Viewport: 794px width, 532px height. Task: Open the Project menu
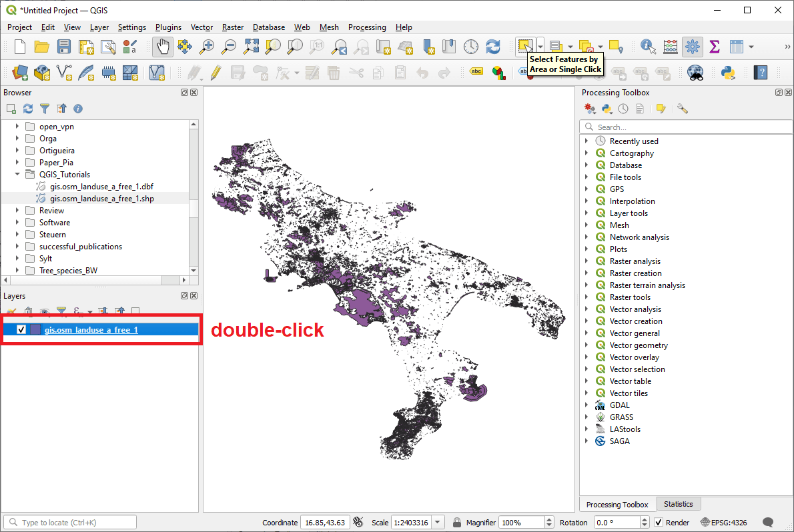(x=19, y=27)
